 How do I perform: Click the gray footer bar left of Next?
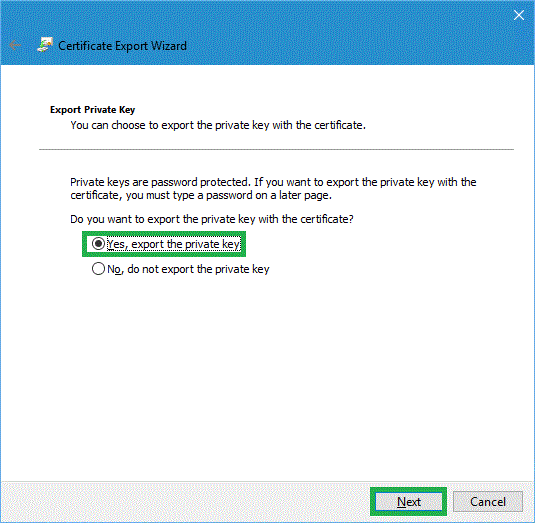coord(184,502)
